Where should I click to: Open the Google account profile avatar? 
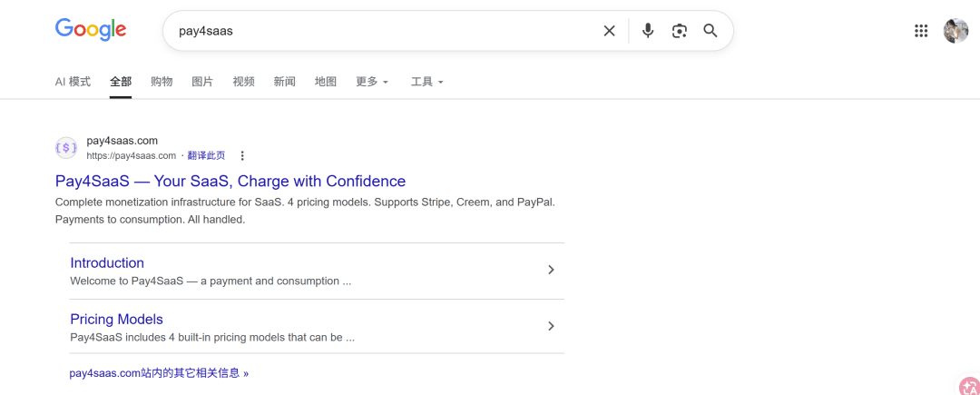(x=955, y=31)
